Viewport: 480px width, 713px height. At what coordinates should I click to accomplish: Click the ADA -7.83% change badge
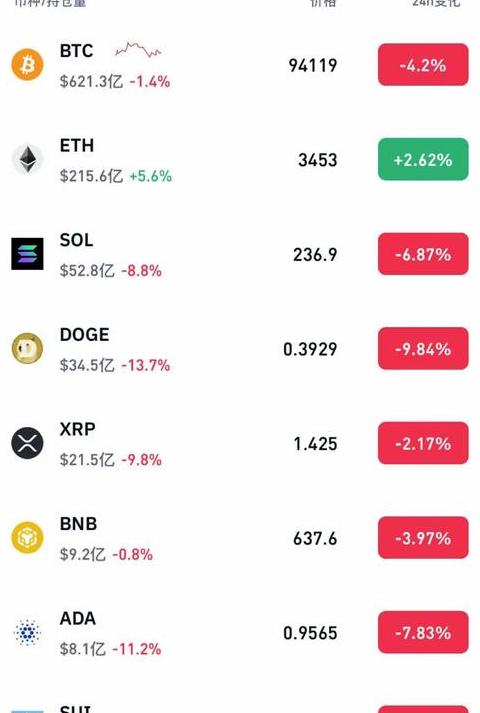(423, 632)
